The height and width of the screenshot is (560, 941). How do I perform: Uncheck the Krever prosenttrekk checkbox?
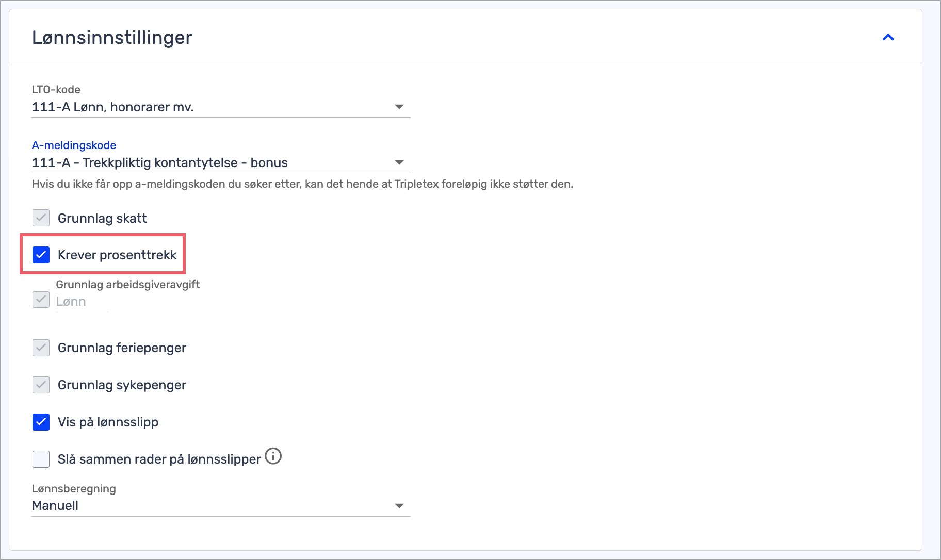41,255
